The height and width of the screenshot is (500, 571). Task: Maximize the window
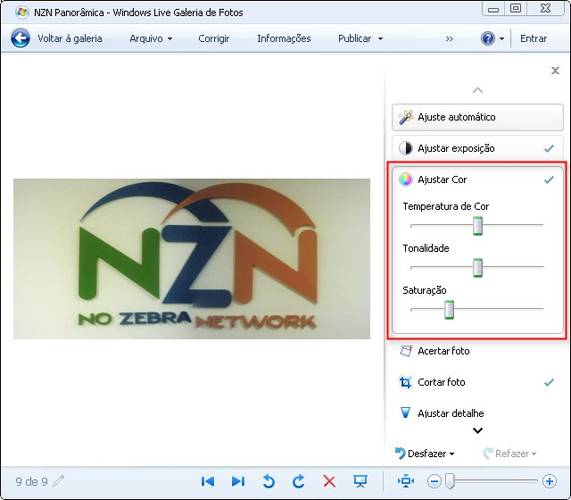(515, 8)
